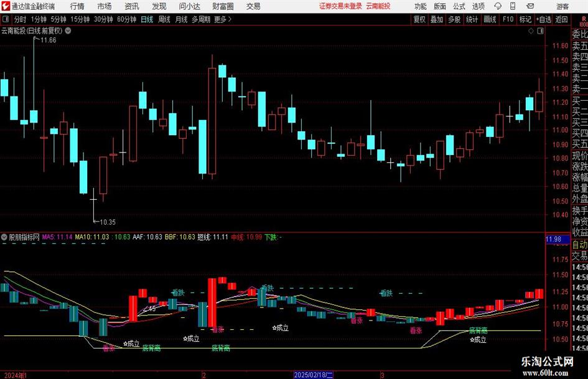Open the 选项 menu
The image size is (588, 379).
pos(478,6)
